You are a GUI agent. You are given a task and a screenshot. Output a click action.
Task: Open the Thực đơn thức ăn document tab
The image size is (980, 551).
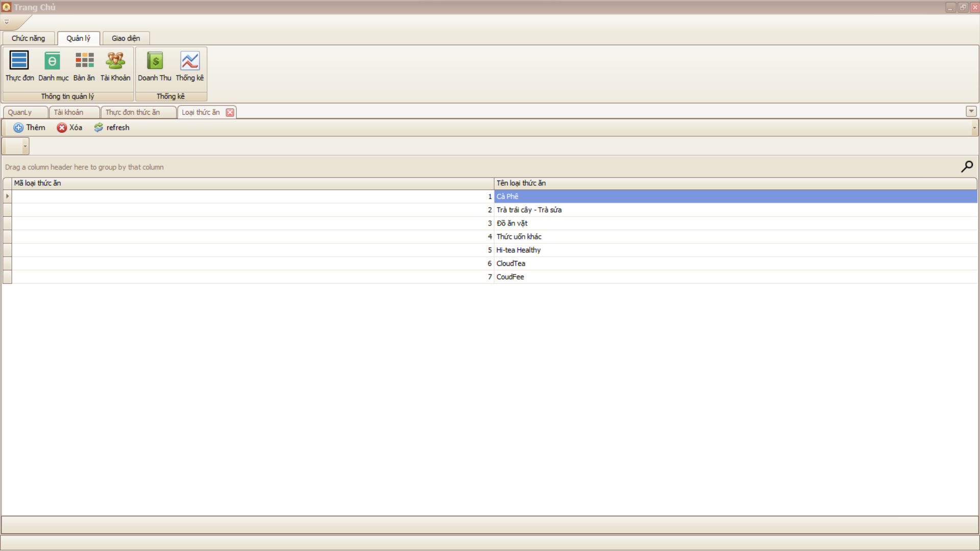coord(133,112)
